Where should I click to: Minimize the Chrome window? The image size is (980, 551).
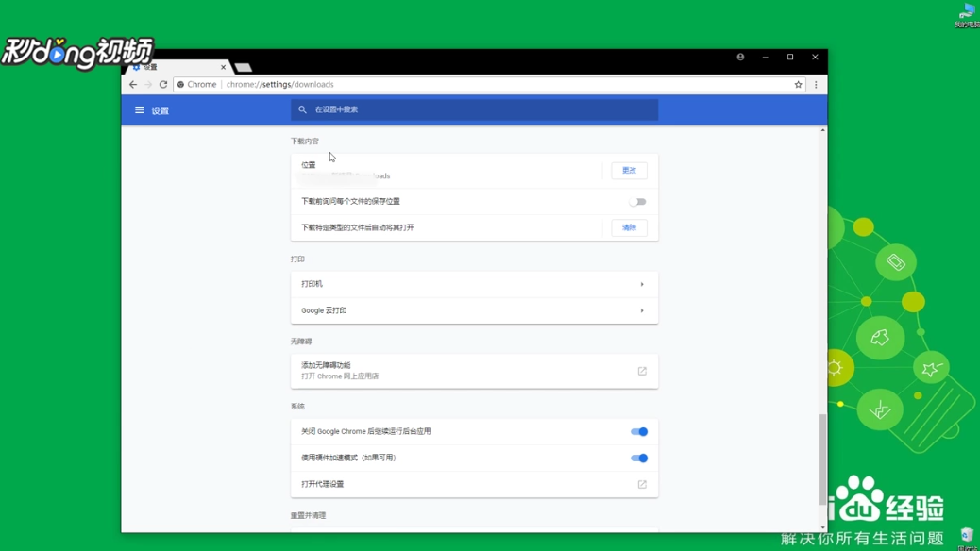point(765,57)
